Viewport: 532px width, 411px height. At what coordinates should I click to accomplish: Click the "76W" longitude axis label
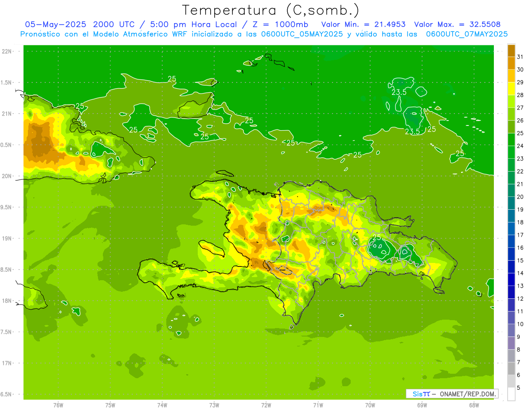tap(58, 405)
